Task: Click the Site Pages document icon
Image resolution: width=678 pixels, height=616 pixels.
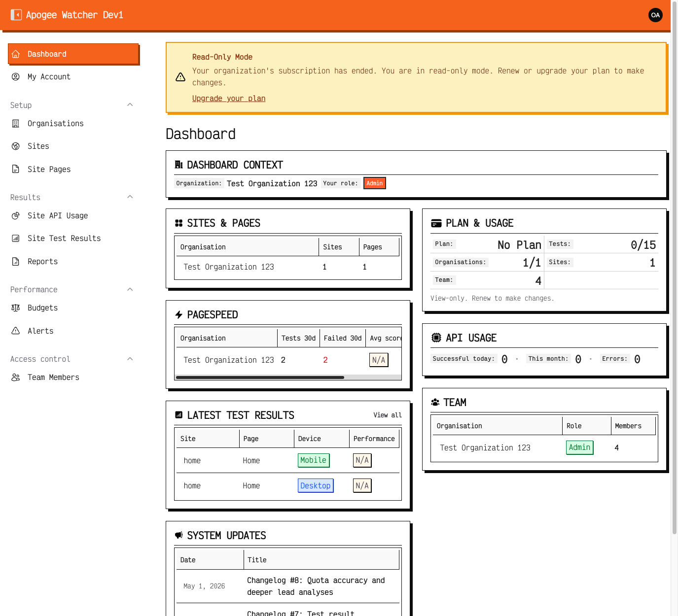Action: (x=16, y=170)
